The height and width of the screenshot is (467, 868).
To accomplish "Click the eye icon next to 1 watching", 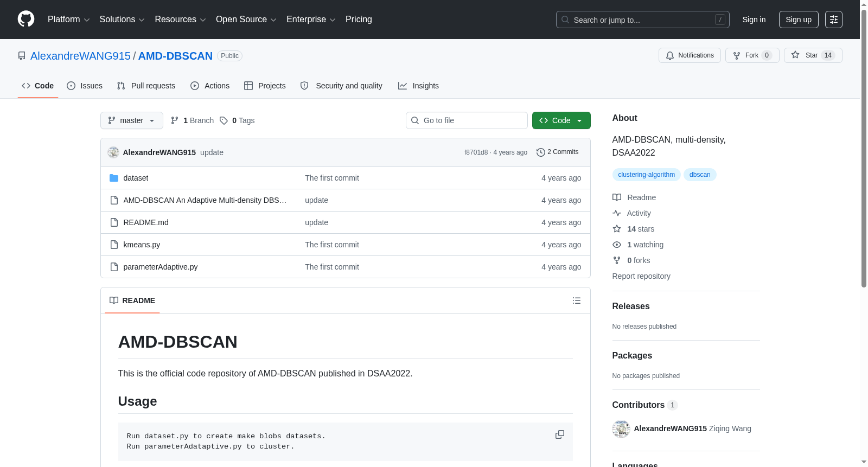I will [617, 245].
